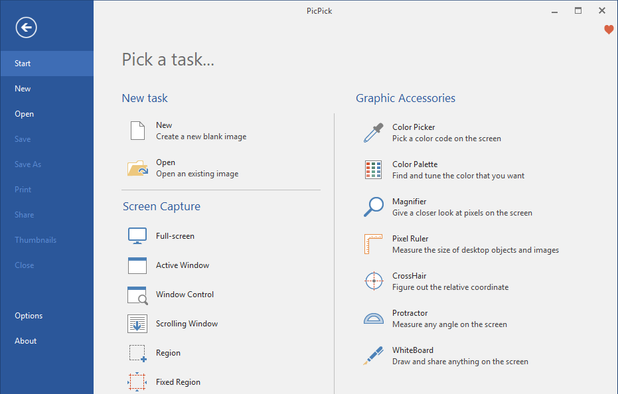Choose Active Window capture label
The height and width of the screenshot is (394, 618).
point(182,265)
